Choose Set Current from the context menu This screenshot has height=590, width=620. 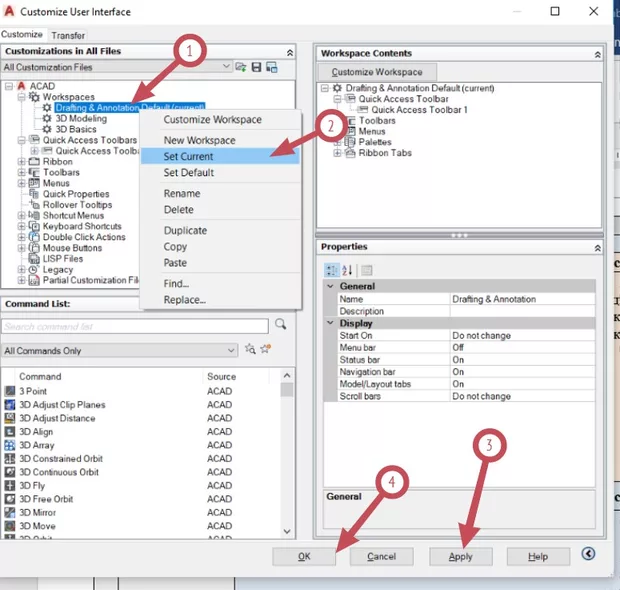[x=188, y=156]
